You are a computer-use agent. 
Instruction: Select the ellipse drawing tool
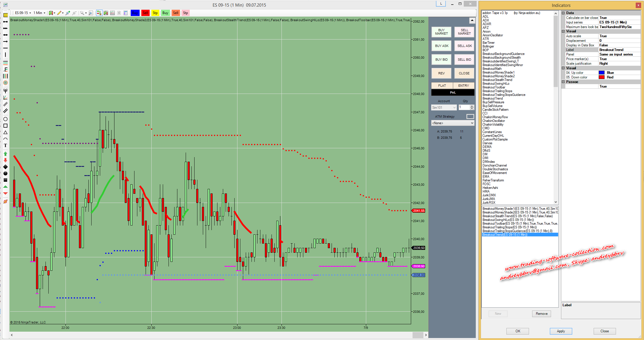coord(5,119)
